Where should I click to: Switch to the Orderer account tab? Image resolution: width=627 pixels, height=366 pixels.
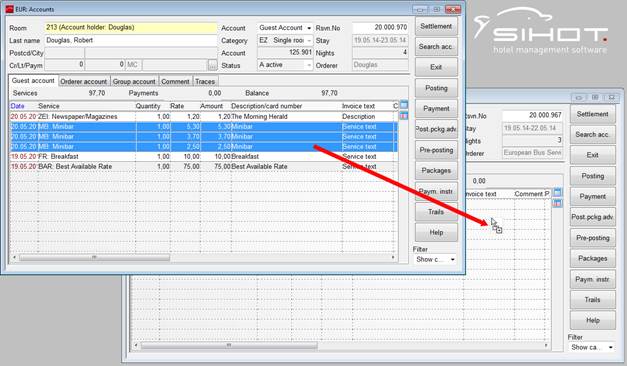84,81
